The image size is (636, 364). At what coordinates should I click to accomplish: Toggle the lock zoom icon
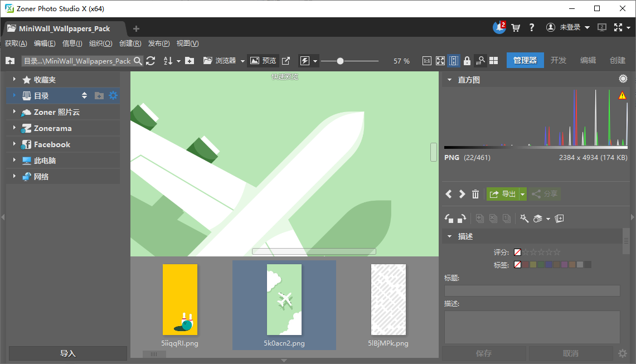(467, 61)
